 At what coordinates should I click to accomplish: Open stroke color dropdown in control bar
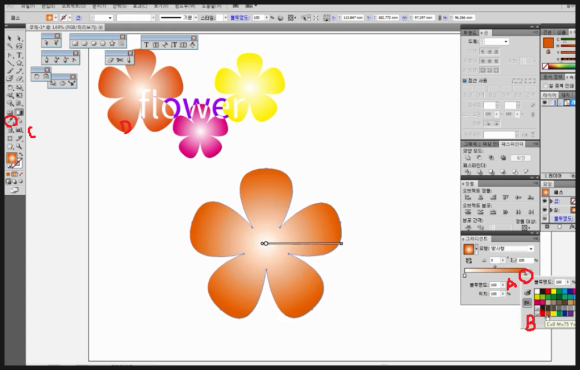coord(69,18)
